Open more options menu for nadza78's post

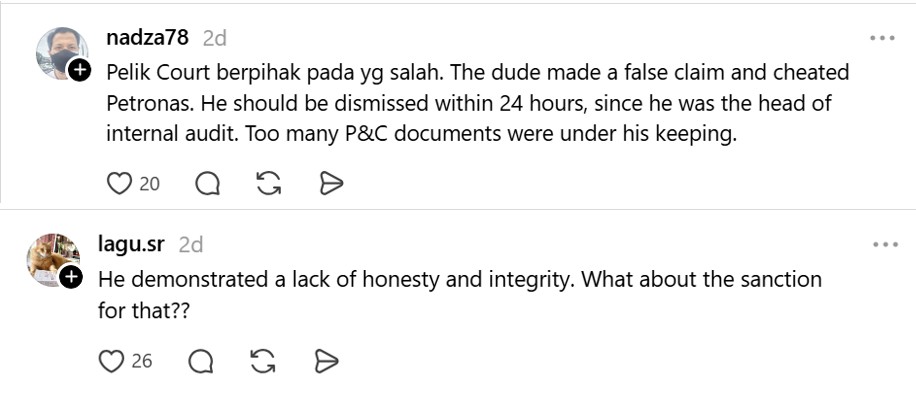[882, 38]
